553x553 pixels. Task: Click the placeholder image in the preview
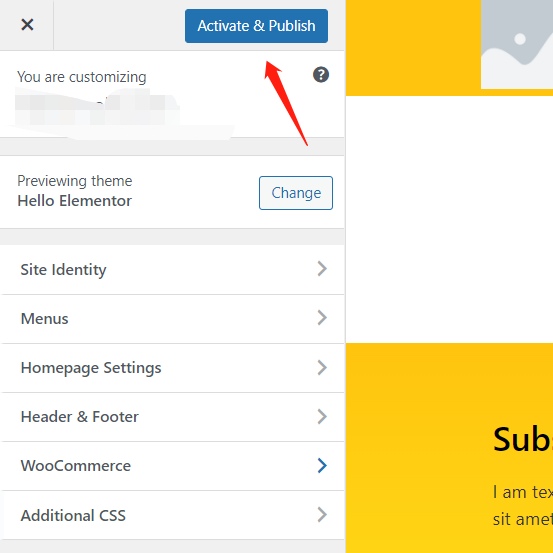[x=517, y=44]
